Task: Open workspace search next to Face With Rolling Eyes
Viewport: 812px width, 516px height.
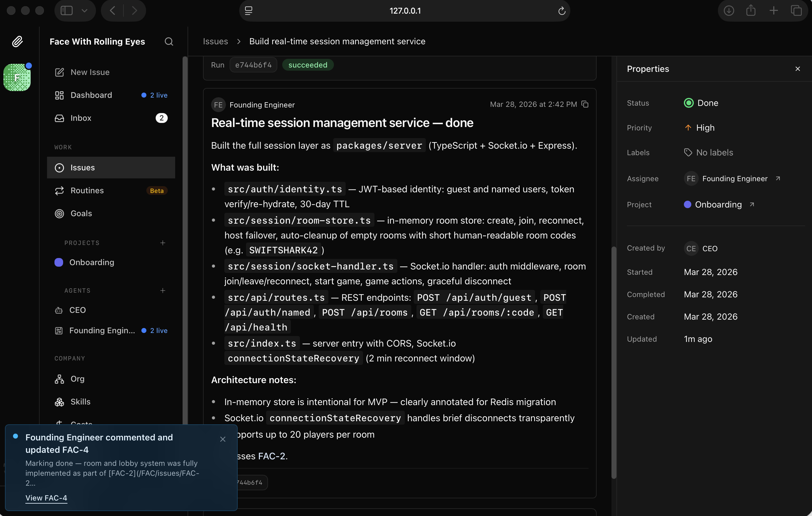Action: click(169, 41)
